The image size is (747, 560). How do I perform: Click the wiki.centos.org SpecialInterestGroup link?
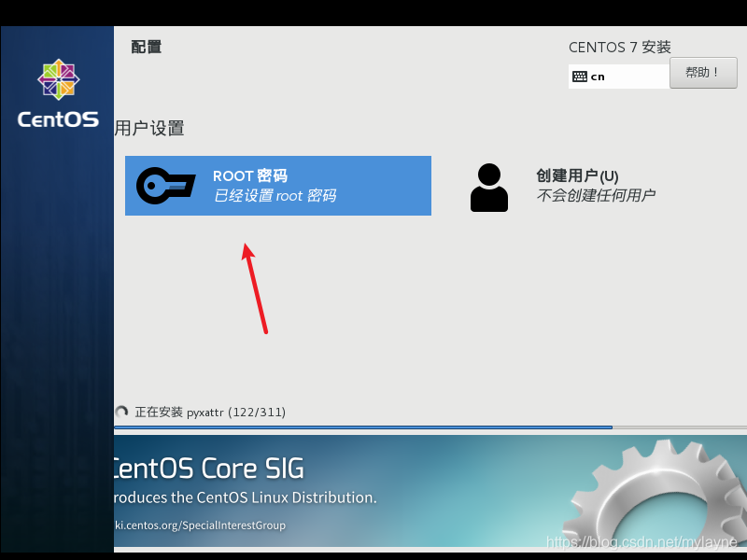click(x=201, y=525)
